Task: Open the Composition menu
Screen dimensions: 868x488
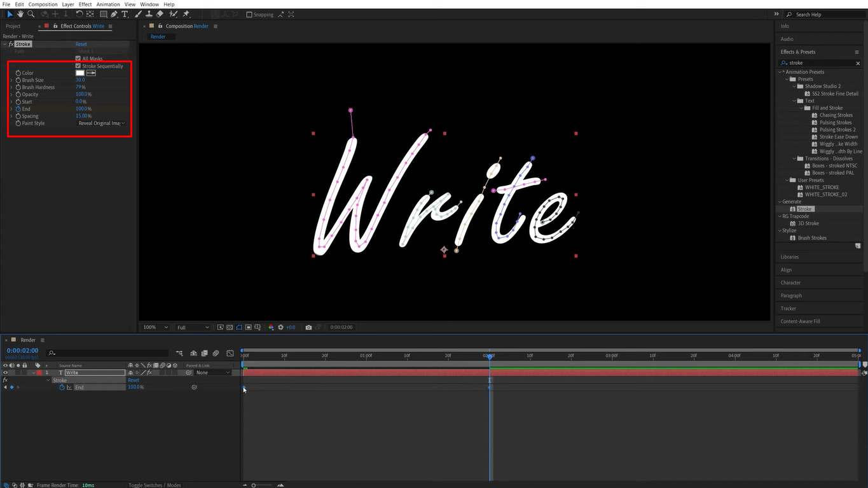Action: click(43, 4)
